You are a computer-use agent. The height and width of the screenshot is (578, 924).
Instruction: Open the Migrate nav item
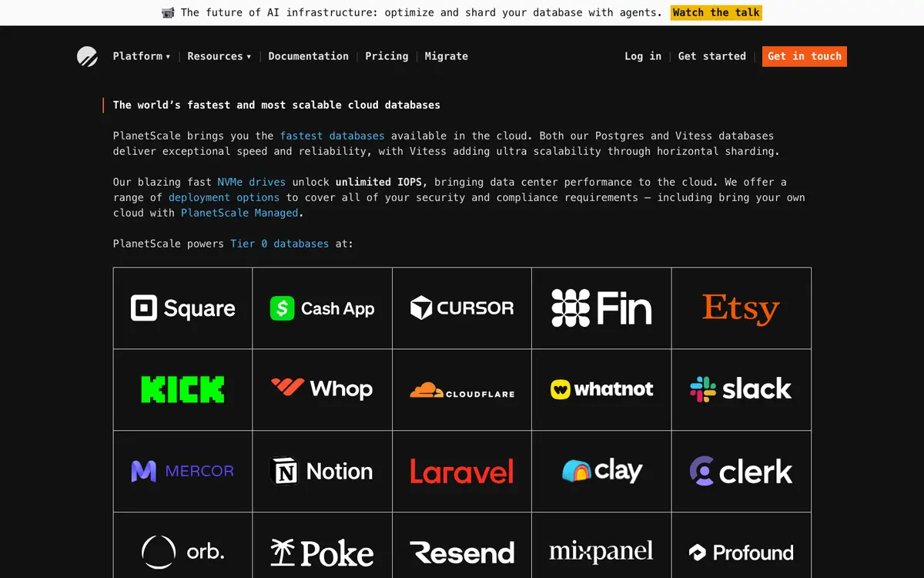point(447,56)
